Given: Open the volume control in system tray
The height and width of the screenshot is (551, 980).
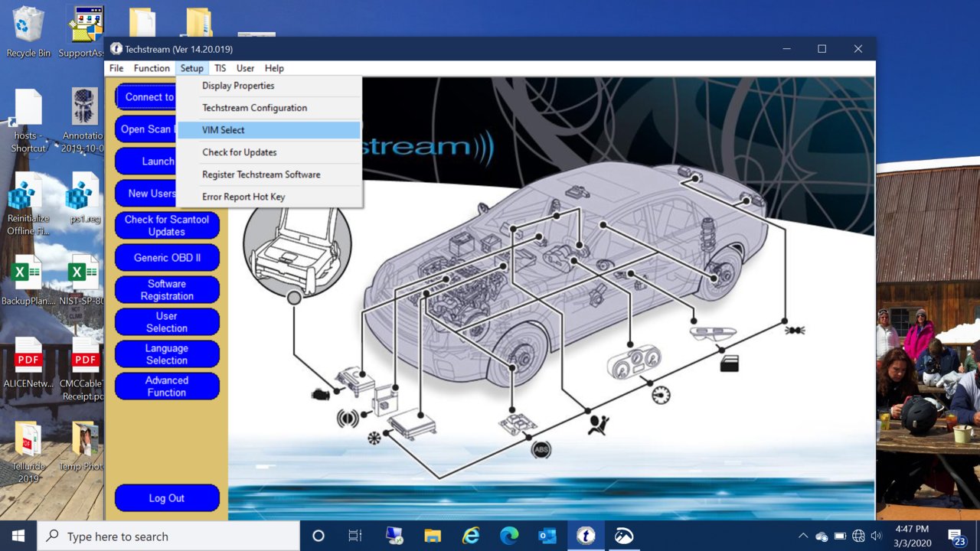Looking at the screenshot, I should click(x=877, y=536).
